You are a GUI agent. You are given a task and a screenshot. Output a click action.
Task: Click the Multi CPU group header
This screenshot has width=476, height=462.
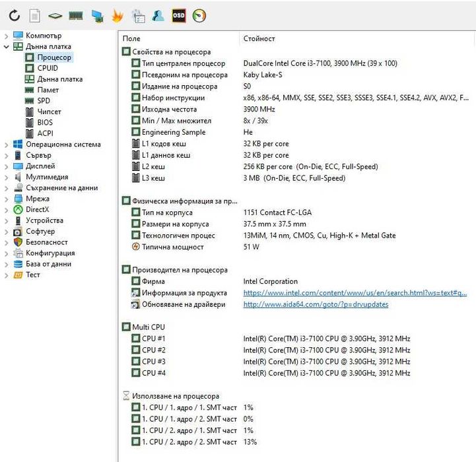[143, 327]
